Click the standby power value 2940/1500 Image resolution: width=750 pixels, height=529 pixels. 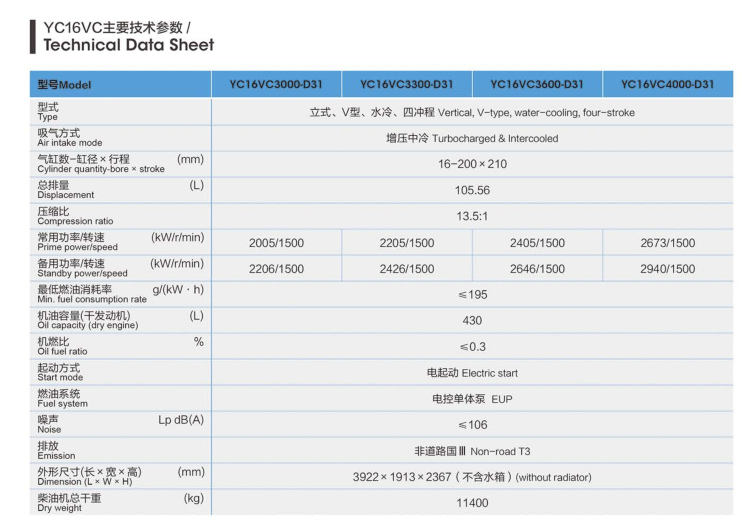[667, 269]
